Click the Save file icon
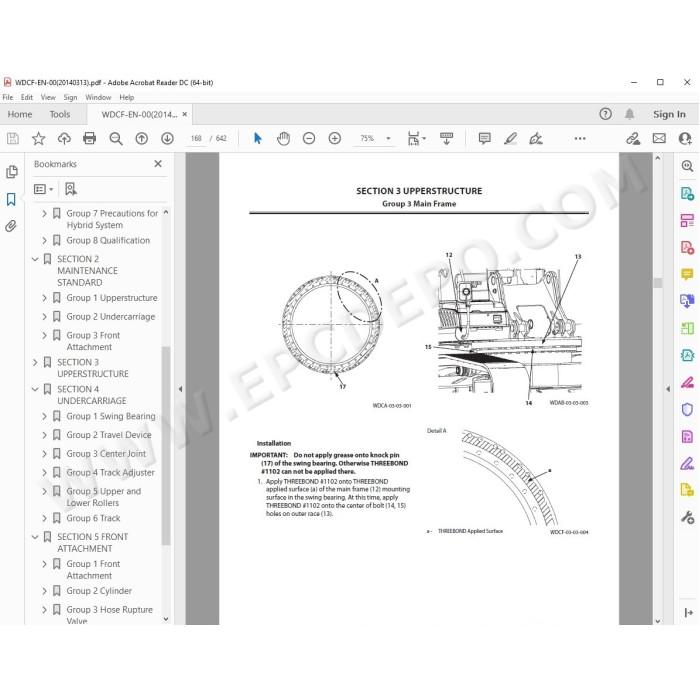Screen dimensions: 700x700 coord(13,138)
